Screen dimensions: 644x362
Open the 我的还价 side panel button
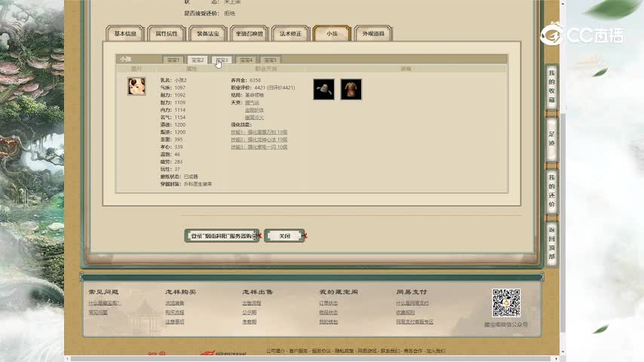(x=551, y=191)
